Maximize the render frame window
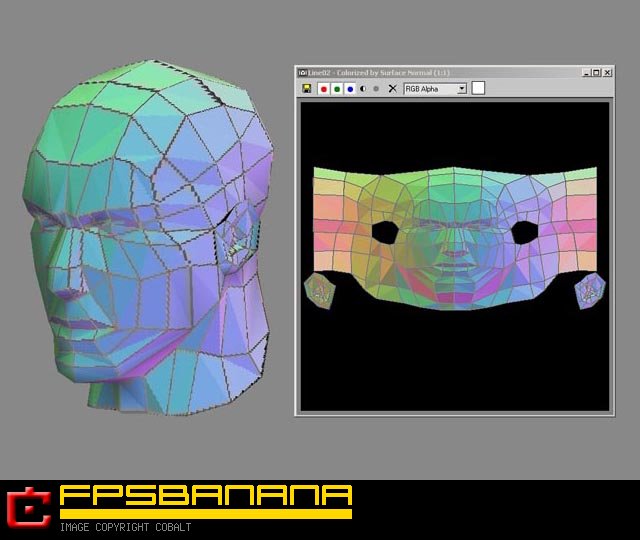Image resolution: width=640 pixels, height=540 pixels. coord(596,72)
